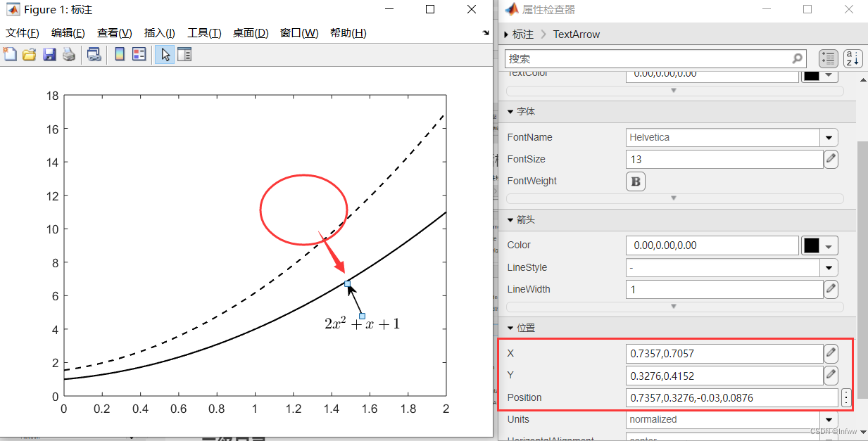Open the 插入 menu

pyautogui.click(x=159, y=32)
